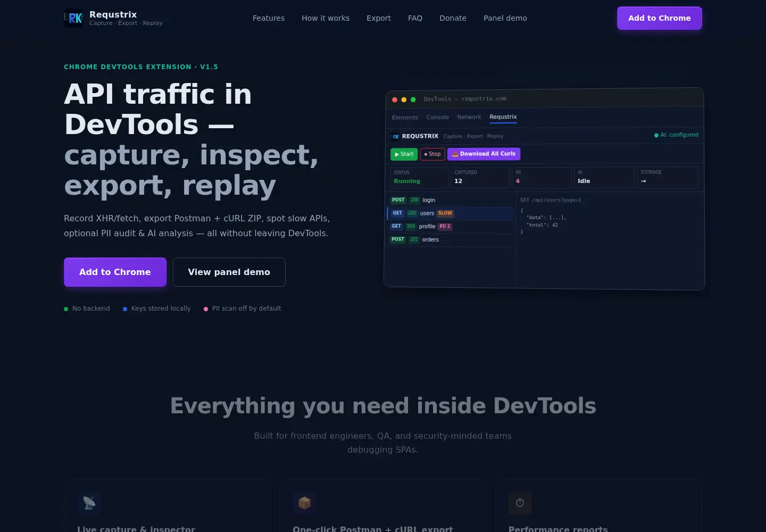This screenshot has width=766, height=532.
Task: Click the AI Idle stat card
Action: (604, 178)
